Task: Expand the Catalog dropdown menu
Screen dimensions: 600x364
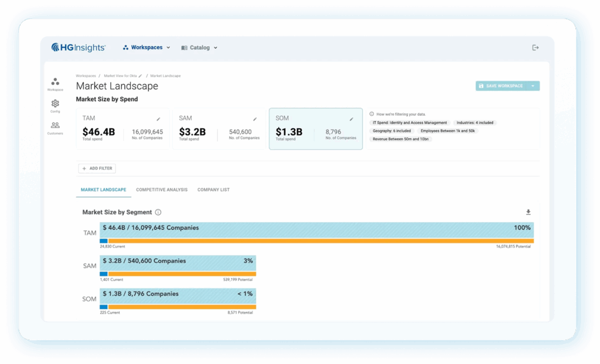Action: (199, 47)
